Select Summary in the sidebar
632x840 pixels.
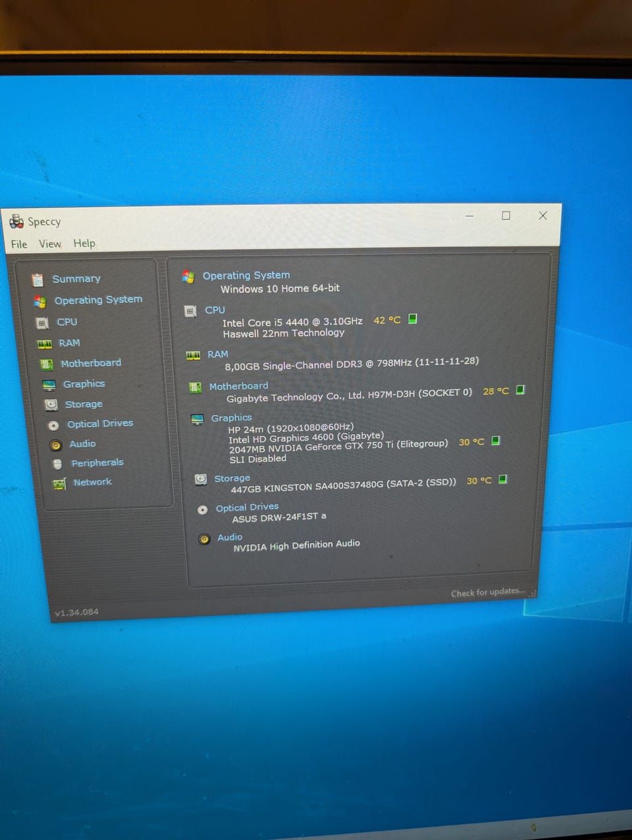pos(76,279)
